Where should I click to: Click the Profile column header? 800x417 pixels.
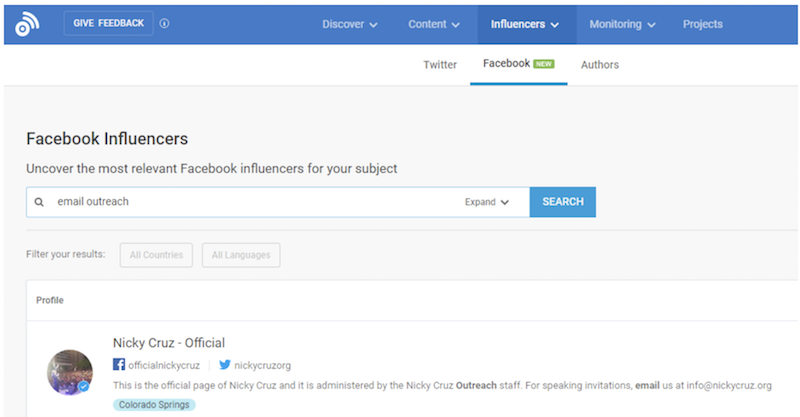50,300
